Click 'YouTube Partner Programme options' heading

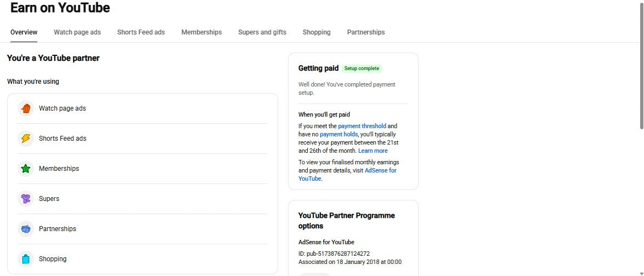[x=347, y=221]
